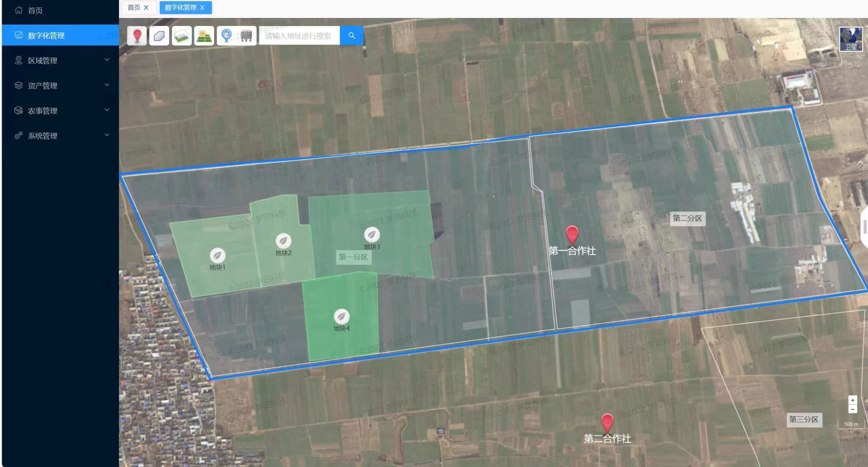Click the blue search magnifier button

tap(352, 36)
